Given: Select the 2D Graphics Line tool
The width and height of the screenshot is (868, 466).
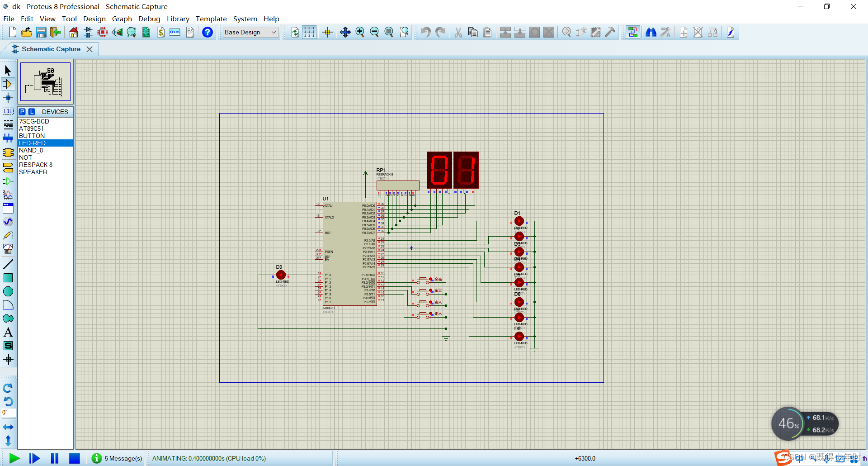Looking at the screenshot, I should pos(8,264).
